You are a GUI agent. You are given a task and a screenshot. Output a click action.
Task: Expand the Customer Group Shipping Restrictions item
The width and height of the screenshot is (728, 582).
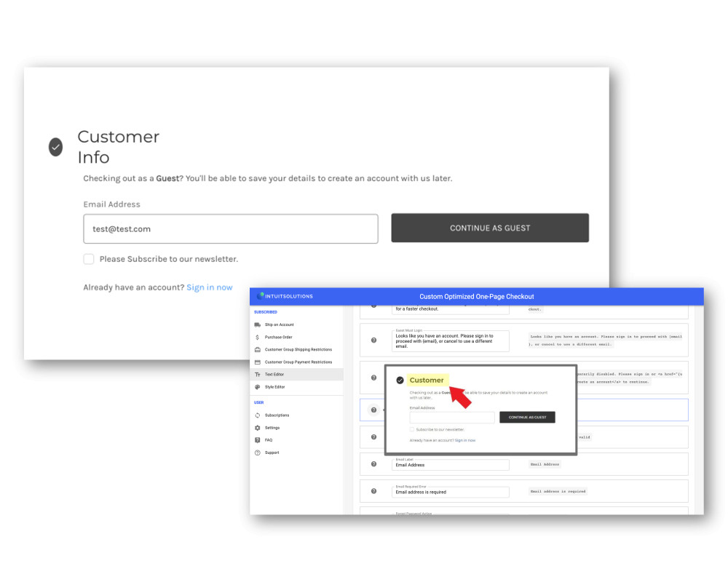tap(256, 349)
